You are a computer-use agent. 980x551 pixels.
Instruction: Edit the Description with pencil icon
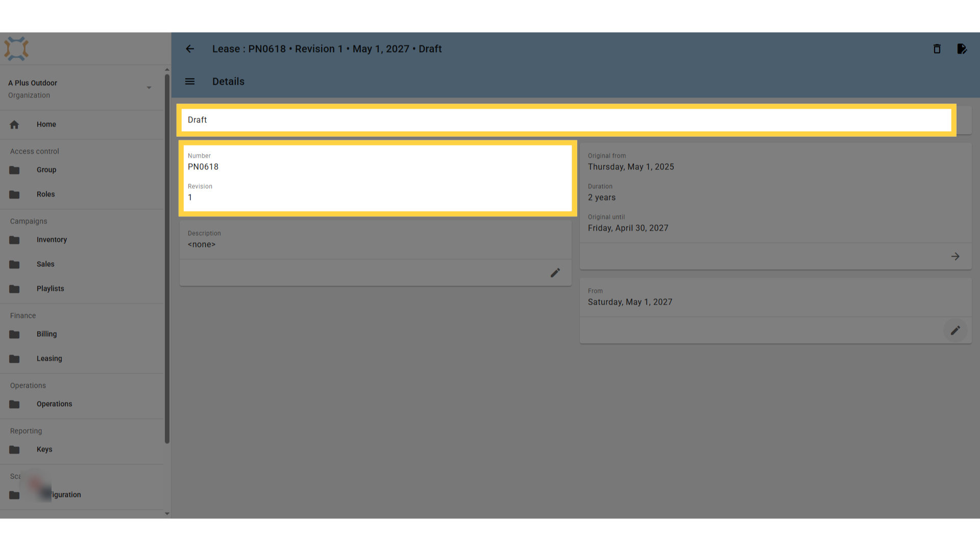pos(555,273)
